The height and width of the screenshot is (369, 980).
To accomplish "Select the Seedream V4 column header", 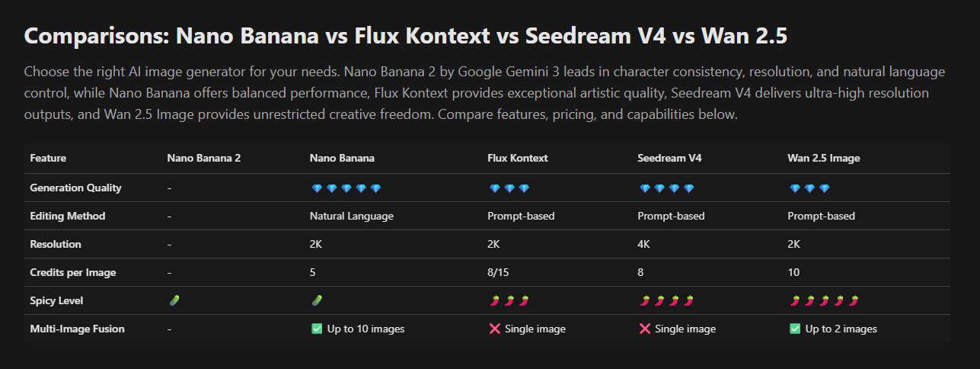I will coord(669,159).
